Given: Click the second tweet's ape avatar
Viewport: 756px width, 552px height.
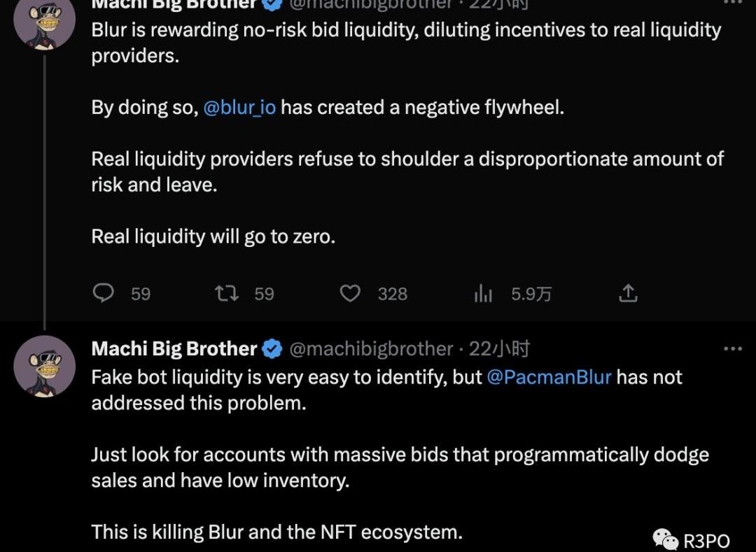Looking at the screenshot, I should 44,366.
